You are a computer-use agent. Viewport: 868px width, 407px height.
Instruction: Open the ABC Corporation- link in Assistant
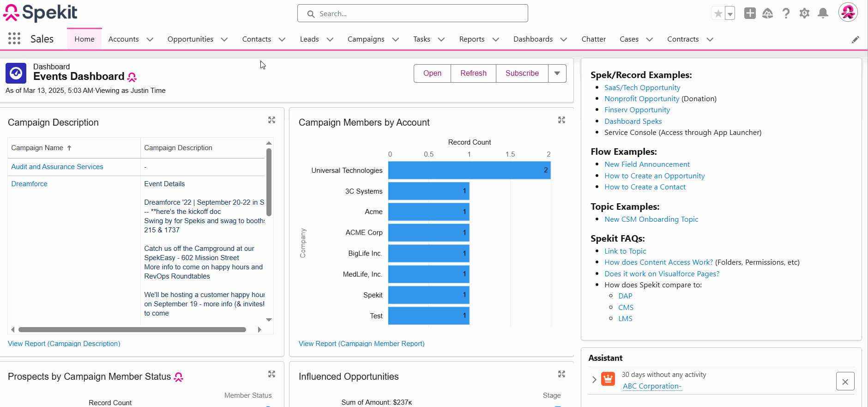652,386
